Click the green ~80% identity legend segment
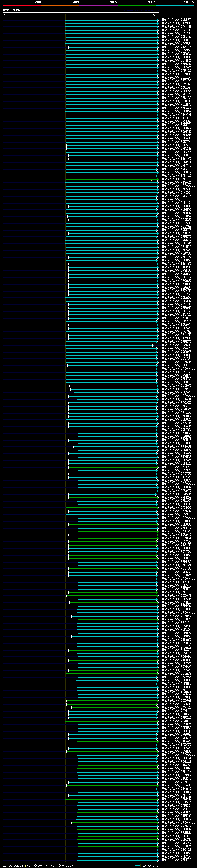Image resolution: width=197 pixels, height=868 pixels. pyautogui.click(x=137, y=6)
